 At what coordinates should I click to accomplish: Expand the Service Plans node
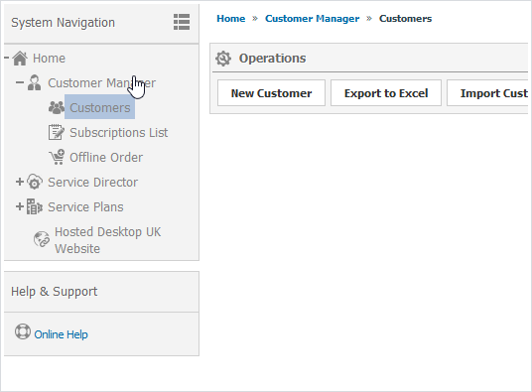20,206
